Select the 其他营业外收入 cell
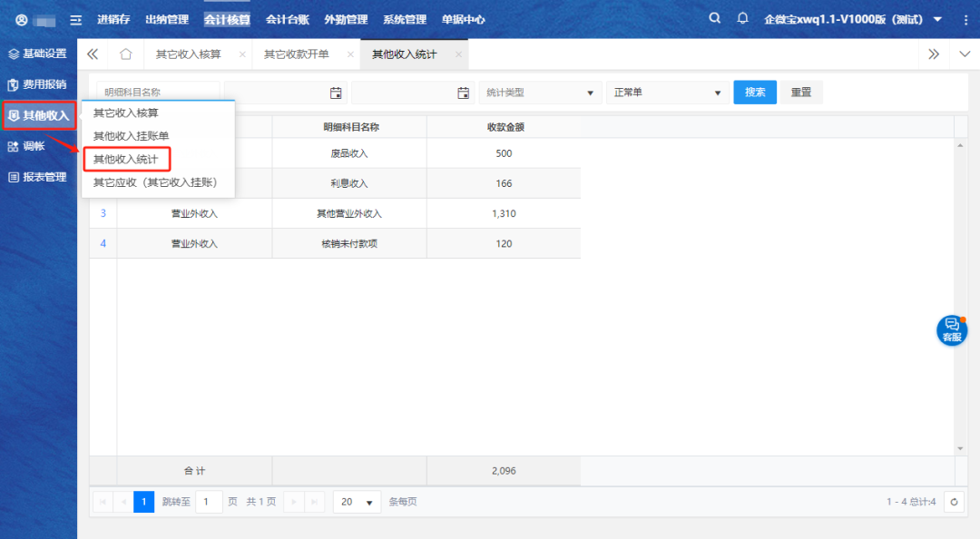The width and height of the screenshot is (980, 539). click(349, 214)
